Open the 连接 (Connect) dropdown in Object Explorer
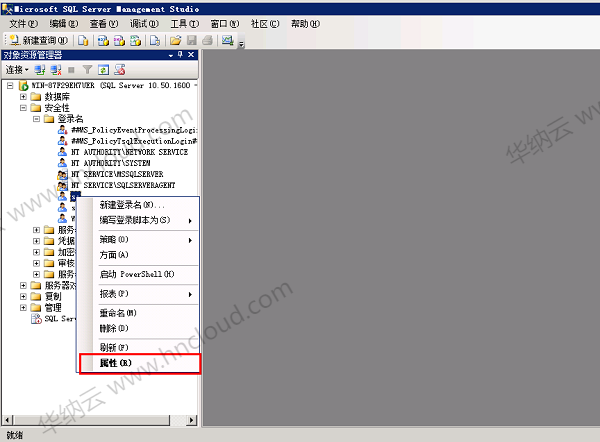Image resolution: width=600 pixels, height=442 pixels. (17, 70)
